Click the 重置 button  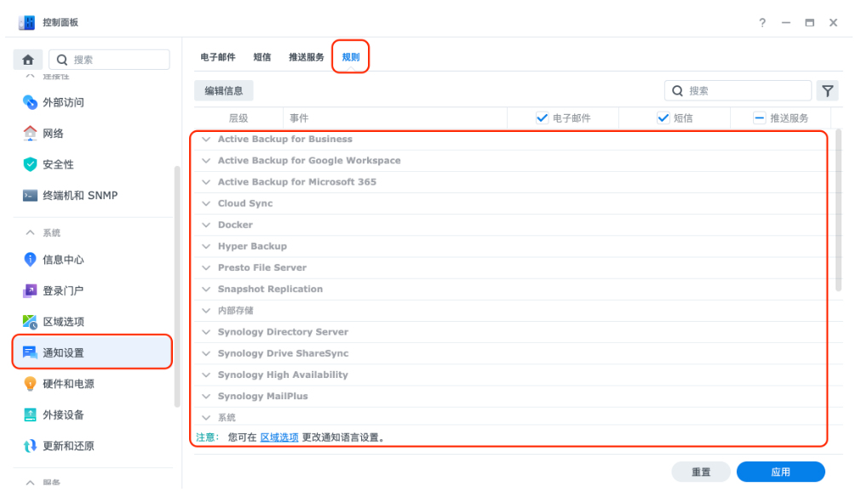coord(701,472)
